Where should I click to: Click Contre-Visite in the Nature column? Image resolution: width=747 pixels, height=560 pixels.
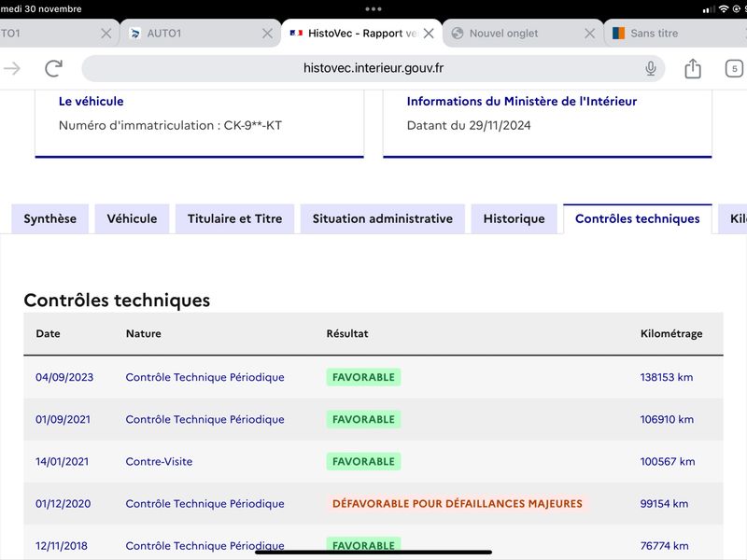159,461
